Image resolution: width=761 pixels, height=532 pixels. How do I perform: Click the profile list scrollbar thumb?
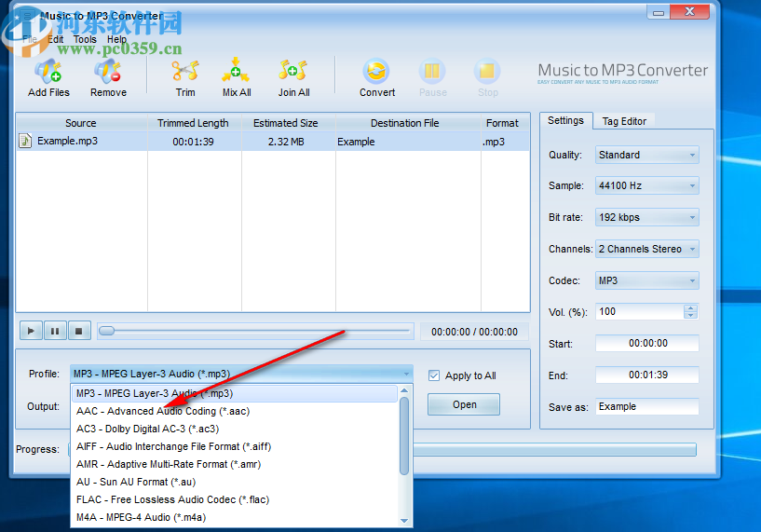[x=404, y=436]
